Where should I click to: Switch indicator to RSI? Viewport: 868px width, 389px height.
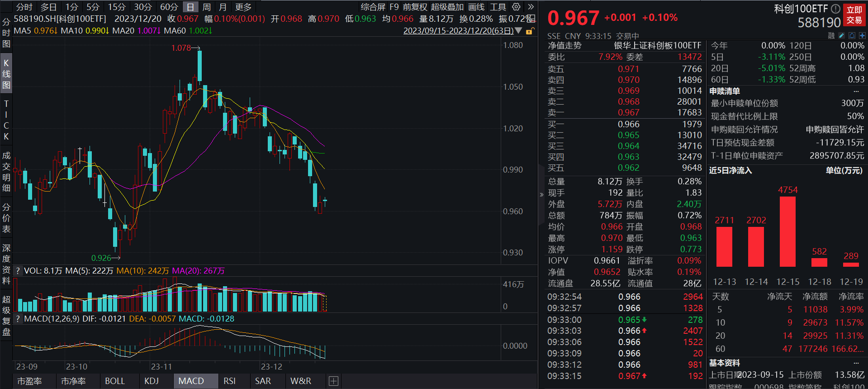point(229,381)
